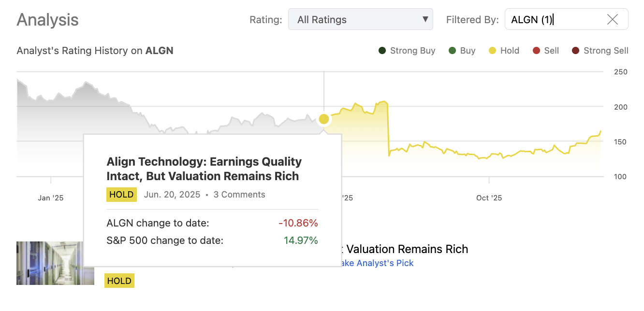Viewport: 644px width, 311px height.
Task: Click the HOLD badge in the tooltip
Action: [x=121, y=194]
